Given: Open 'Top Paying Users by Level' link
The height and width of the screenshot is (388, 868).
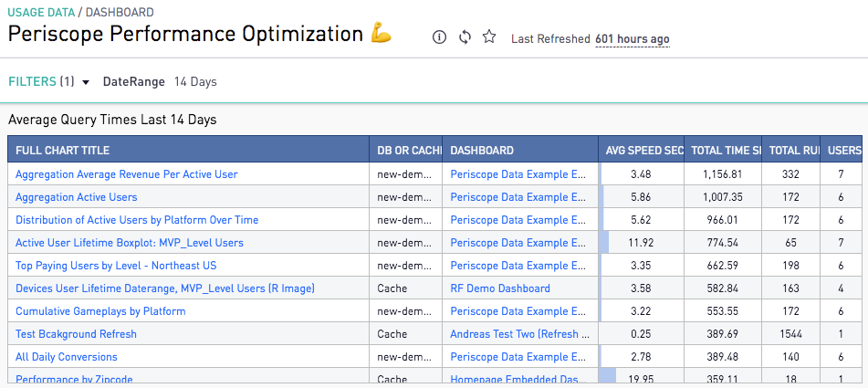Looking at the screenshot, I should 116,266.
